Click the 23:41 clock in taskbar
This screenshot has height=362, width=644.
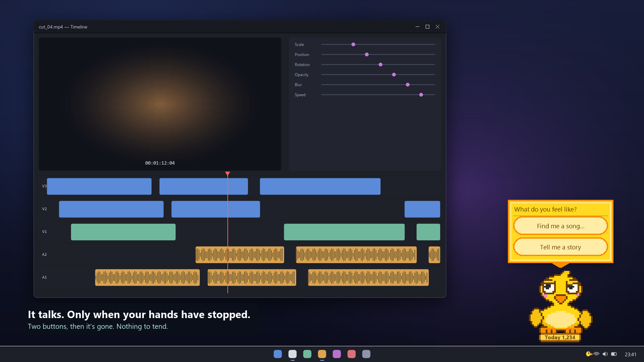[631, 354]
